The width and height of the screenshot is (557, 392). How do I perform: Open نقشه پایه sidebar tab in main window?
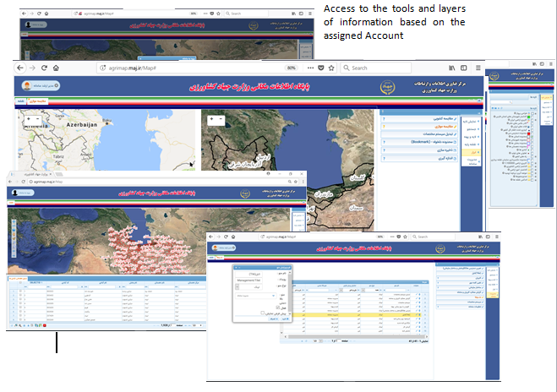tap(472, 144)
